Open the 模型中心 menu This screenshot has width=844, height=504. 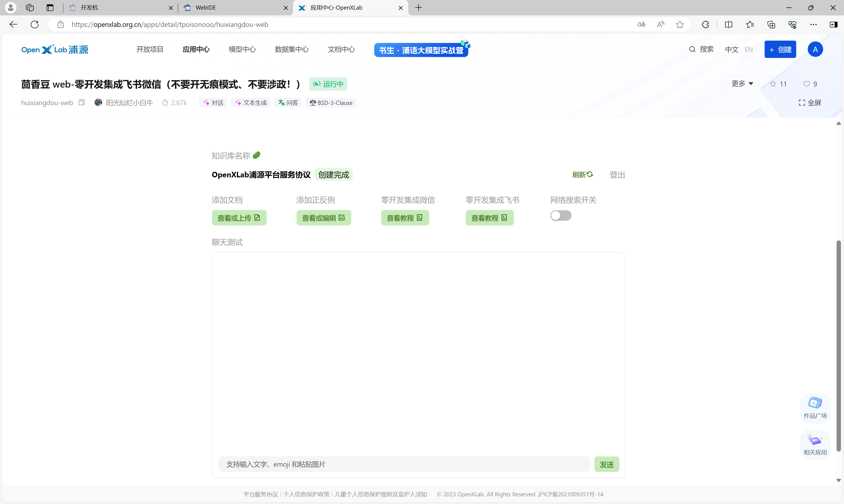242,49
